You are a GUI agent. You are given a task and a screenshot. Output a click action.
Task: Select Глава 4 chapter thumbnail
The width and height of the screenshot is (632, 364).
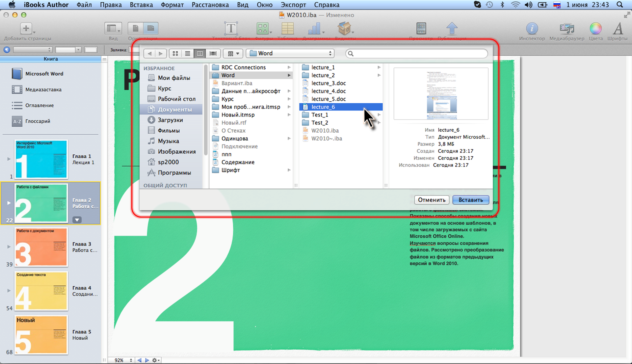tap(41, 291)
